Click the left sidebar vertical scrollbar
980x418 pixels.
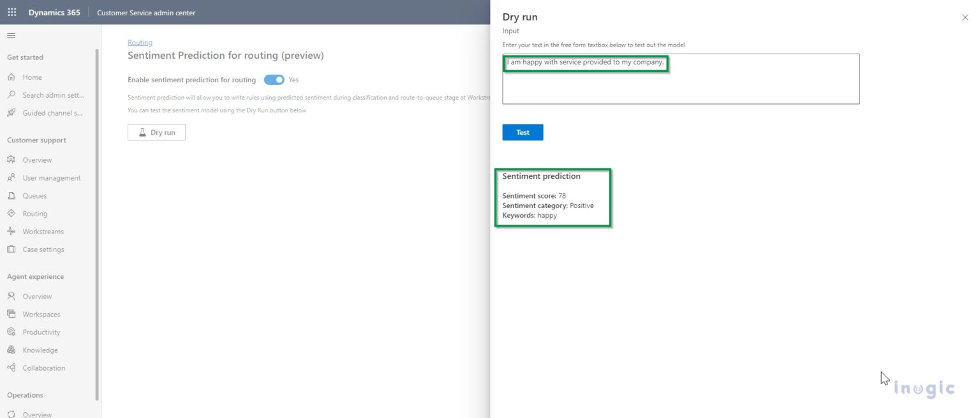97,223
